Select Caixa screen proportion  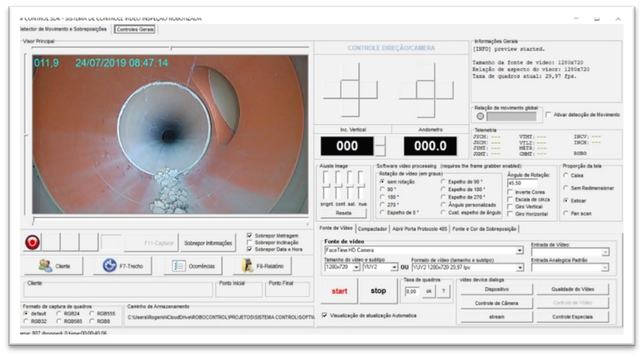pyautogui.click(x=566, y=175)
